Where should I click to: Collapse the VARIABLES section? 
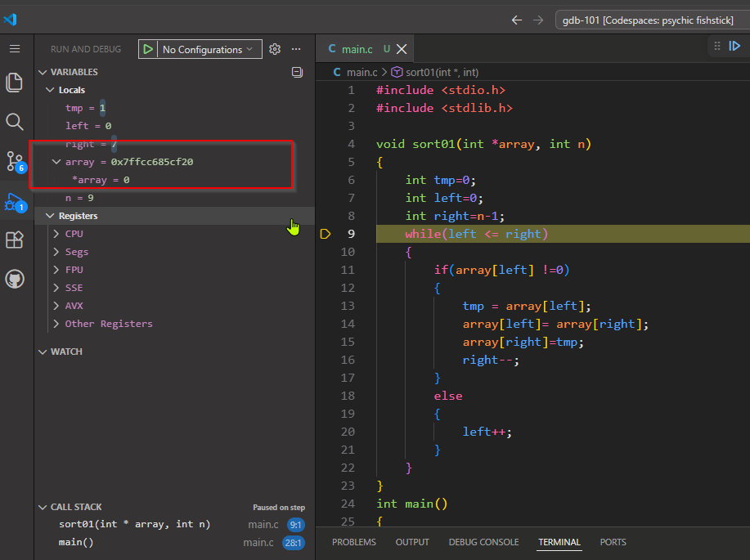pyautogui.click(x=43, y=72)
